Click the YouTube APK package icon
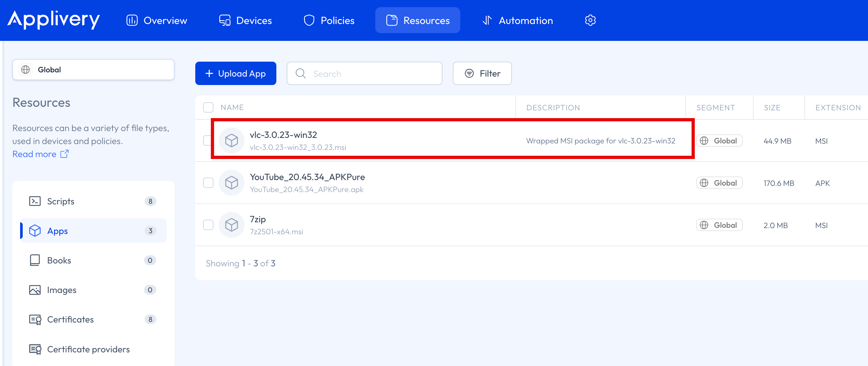868x366 pixels. pyautogui.click(x=232, y=183)
